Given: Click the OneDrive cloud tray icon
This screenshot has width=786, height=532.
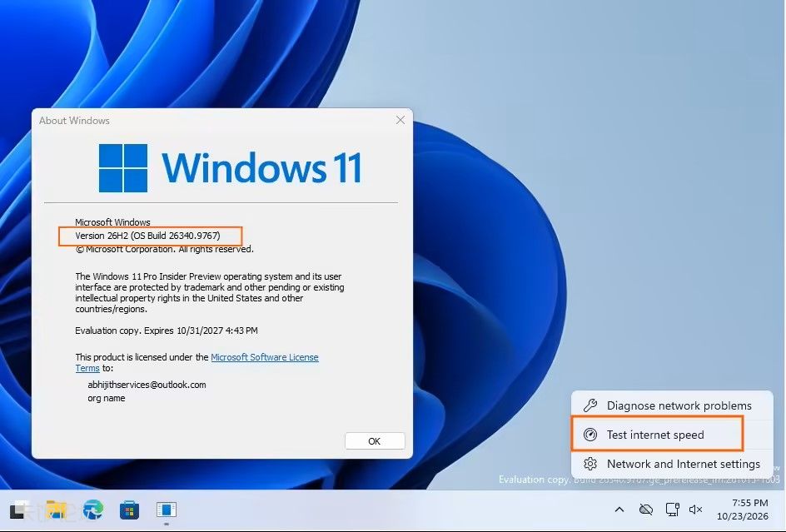Looking at the screenshot, I should pos(646,510).
